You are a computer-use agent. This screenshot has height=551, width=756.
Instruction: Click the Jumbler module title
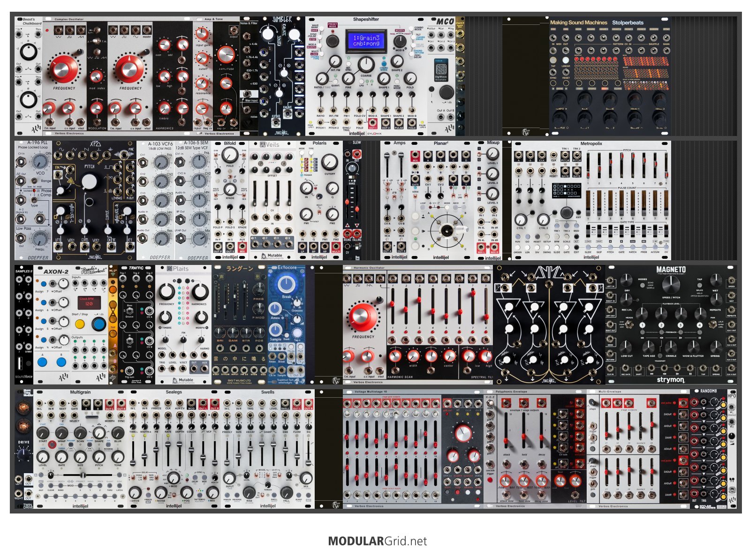point(282,20)
